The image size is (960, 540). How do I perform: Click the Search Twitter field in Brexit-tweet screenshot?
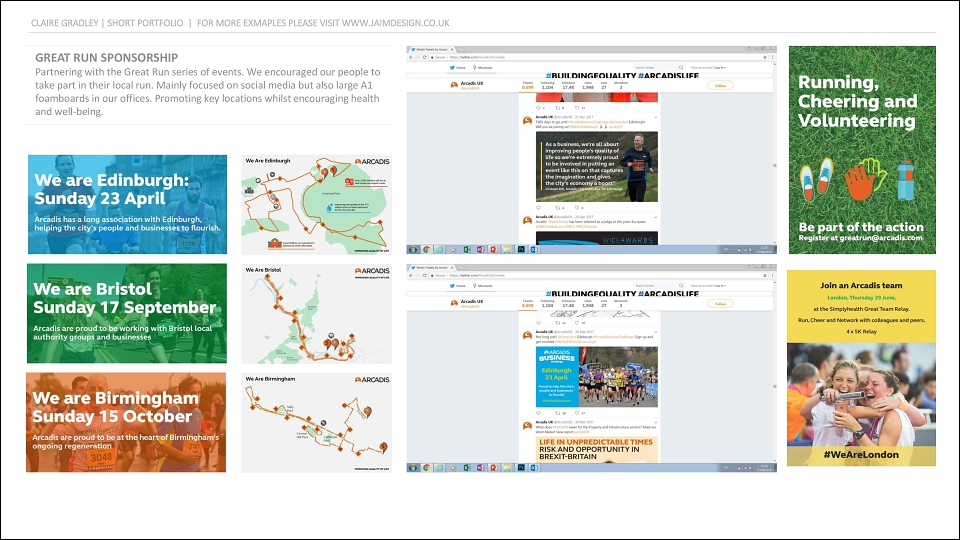tap(658, 285)
